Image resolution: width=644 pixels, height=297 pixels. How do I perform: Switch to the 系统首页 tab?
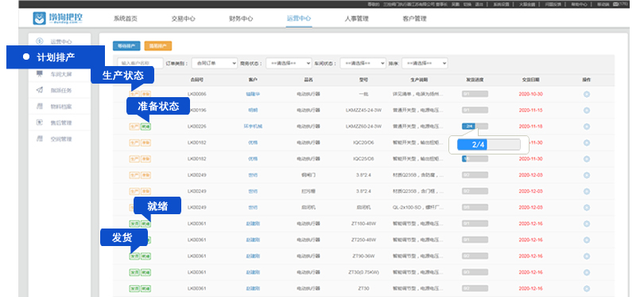[126, 19]
